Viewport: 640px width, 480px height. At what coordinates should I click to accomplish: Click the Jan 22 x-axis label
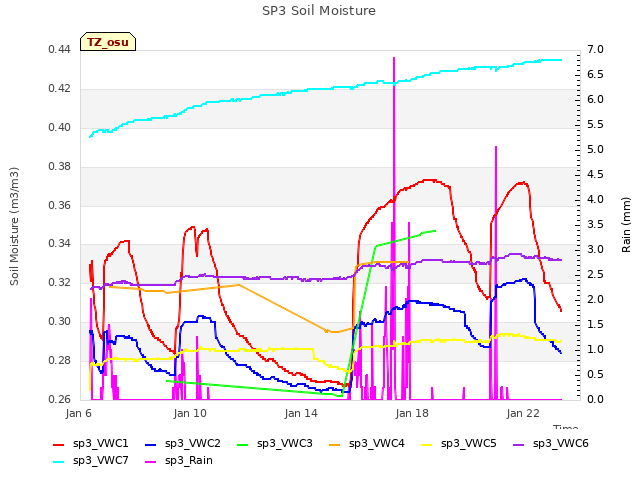point(523,413)
